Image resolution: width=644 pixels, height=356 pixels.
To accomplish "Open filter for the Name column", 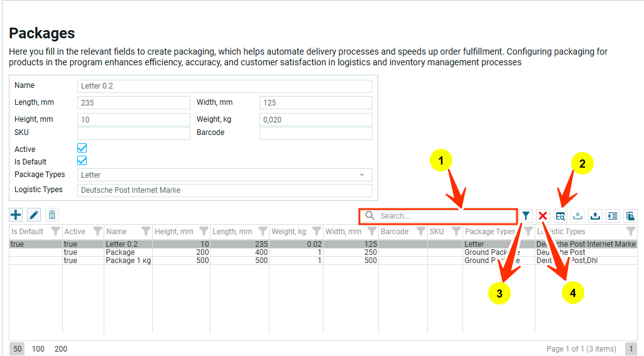I will click(x=146, y=232).
